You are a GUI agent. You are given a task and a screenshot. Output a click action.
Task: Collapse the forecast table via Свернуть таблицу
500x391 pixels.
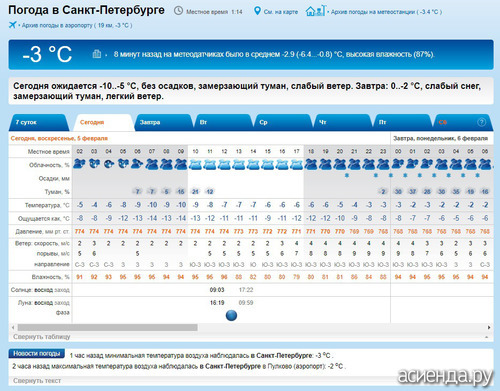pos(42,337)
